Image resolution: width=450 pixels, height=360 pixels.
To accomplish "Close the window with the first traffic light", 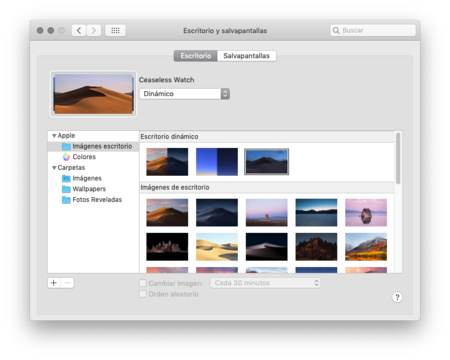I will click(x=40, y=31).
